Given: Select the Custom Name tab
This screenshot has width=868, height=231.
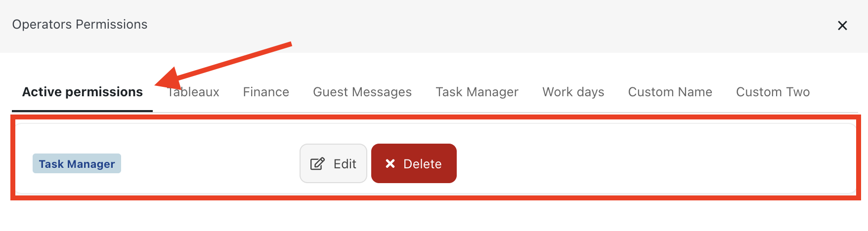Looking at the screenshot, I should tap(670, 92).
